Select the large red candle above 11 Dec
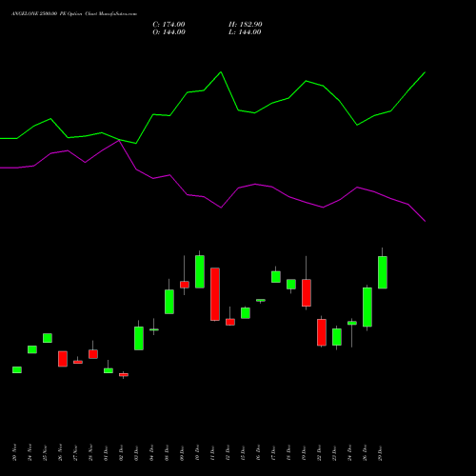 [x=215, y=294]
